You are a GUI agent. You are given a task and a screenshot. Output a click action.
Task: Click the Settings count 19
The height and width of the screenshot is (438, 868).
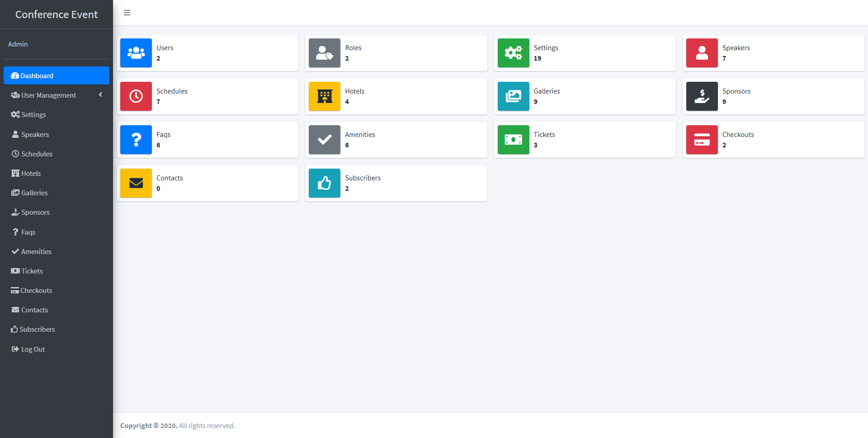538,58
